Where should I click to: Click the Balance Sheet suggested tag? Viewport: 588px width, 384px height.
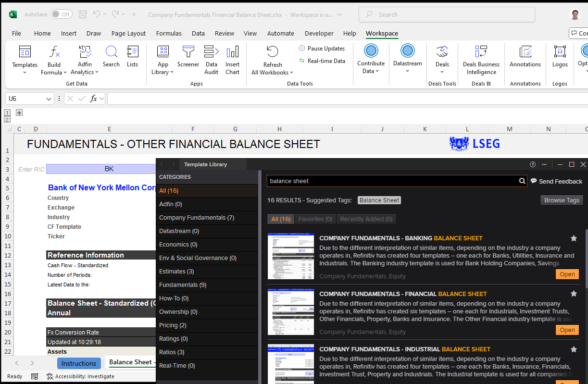coord(379,200)
